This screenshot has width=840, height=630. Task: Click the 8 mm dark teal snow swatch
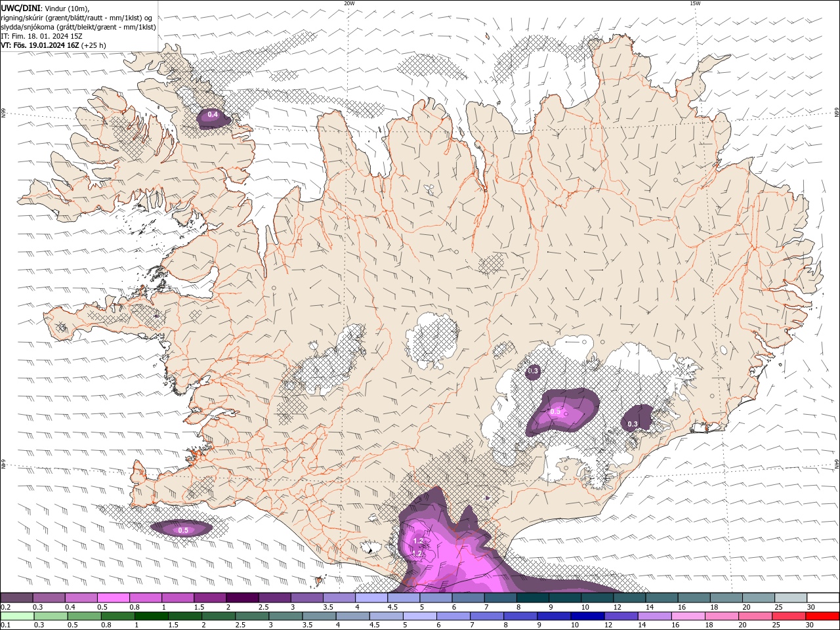coord(532,598)
